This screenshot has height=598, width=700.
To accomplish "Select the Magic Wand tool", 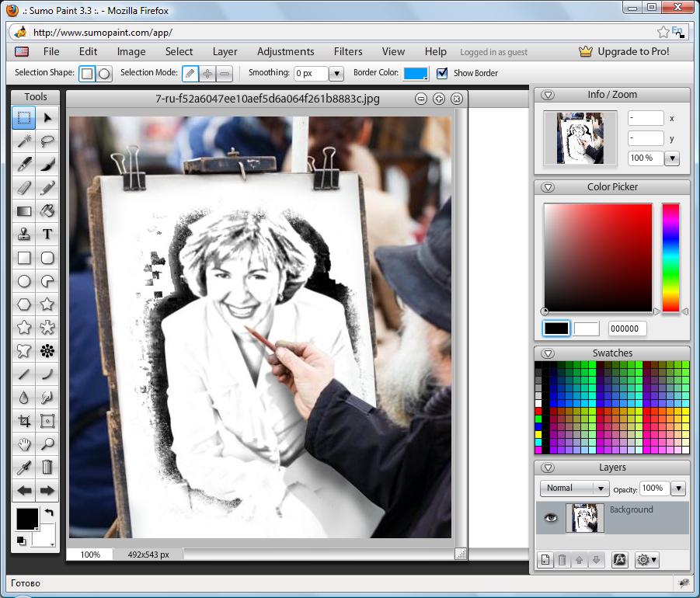I will [x=23, y=141].
